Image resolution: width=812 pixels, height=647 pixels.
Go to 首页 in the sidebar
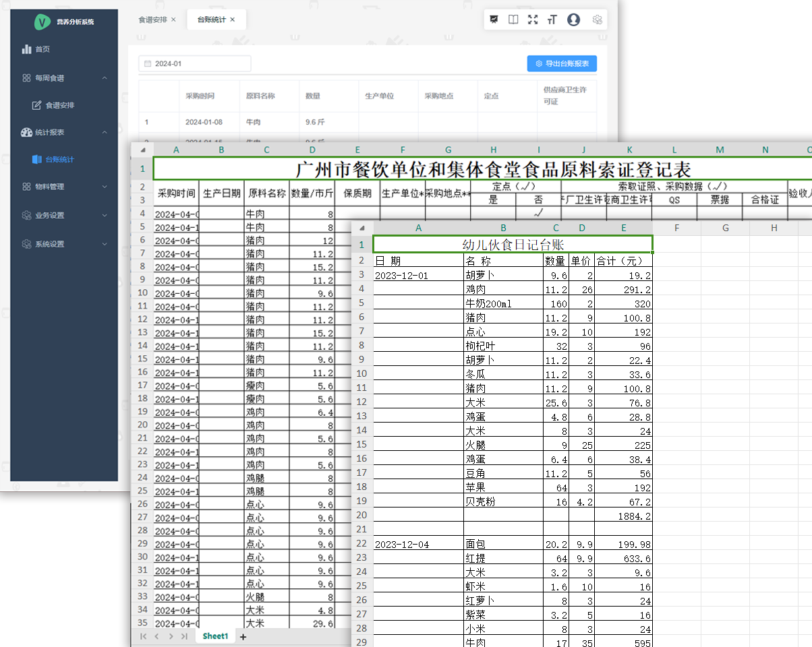coord(42,49)
